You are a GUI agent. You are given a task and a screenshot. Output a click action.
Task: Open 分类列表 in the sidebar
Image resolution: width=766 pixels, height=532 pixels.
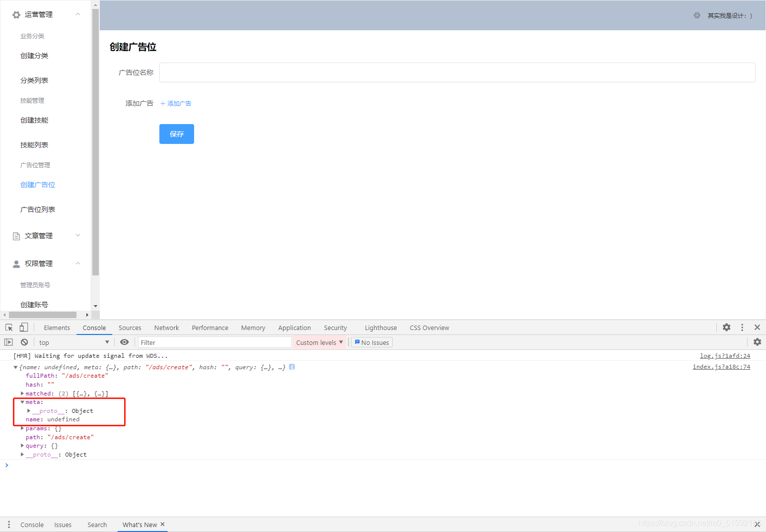pyautogui.click(x=34, y=81)
